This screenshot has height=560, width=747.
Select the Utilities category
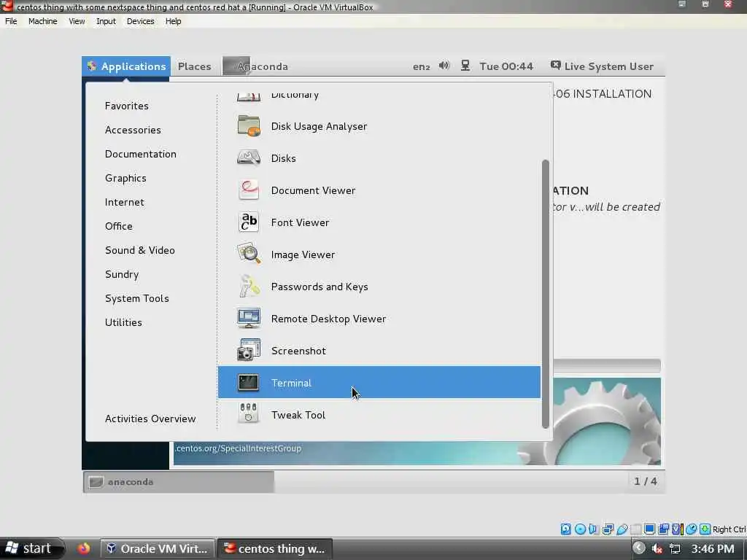pyautogui.click(x=123, y=322)
